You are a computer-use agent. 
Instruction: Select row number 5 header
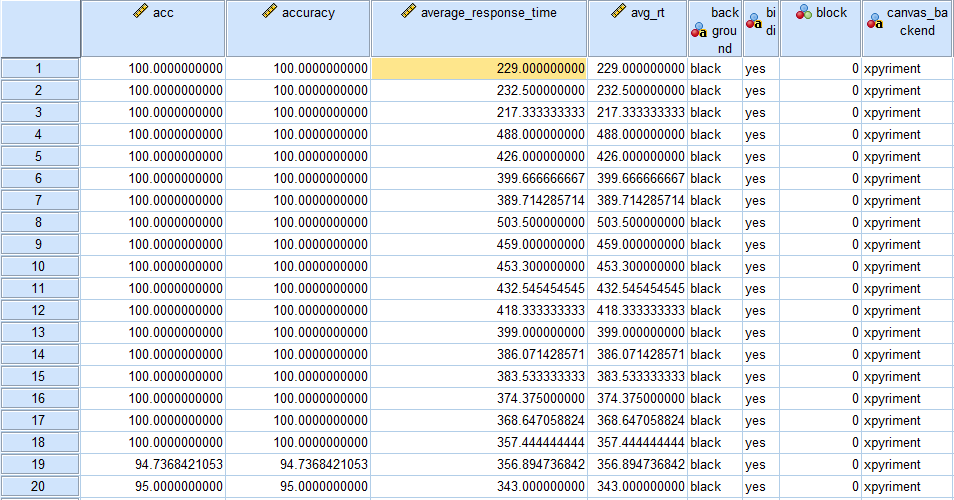coord(40,156)
